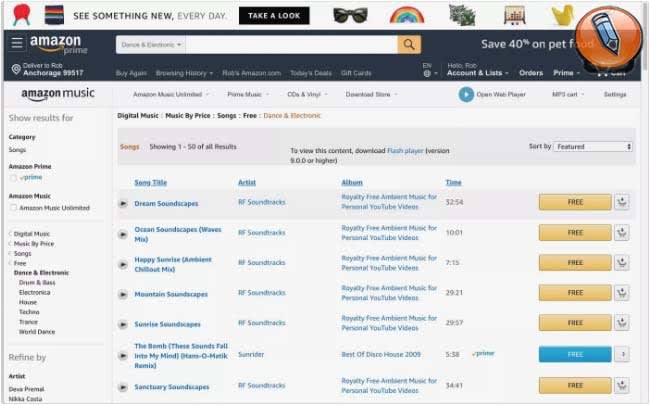
Task: Add Dream Soundscapes to MP3 cart icon
Action: (621, 202)
